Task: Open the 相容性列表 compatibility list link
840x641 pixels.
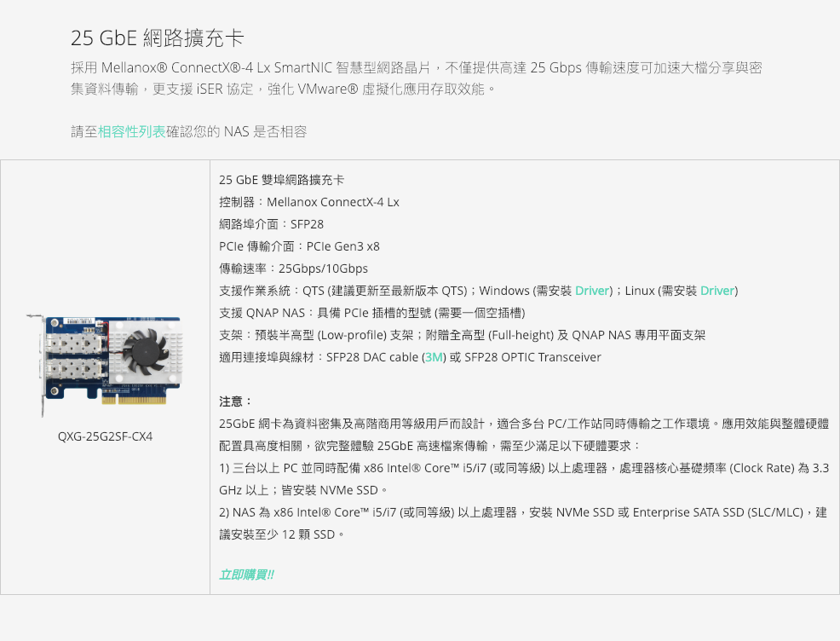Action: coord(132,131)
